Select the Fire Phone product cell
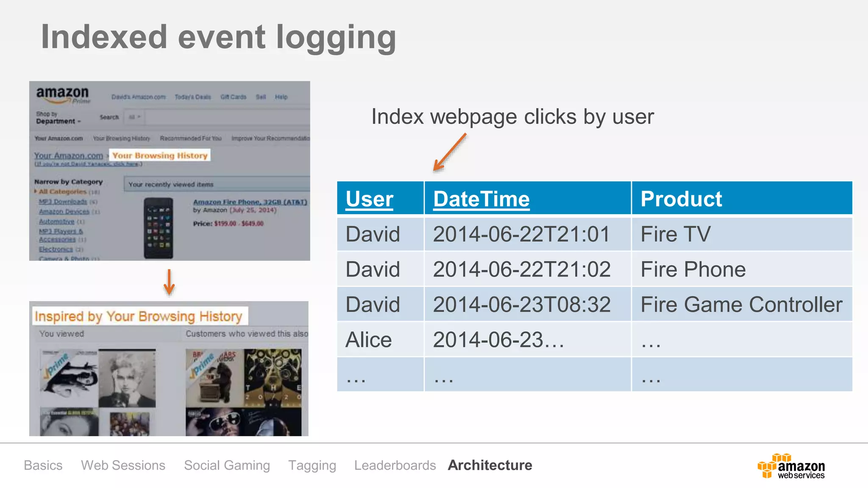868x488 pixels. coord(742,269)
